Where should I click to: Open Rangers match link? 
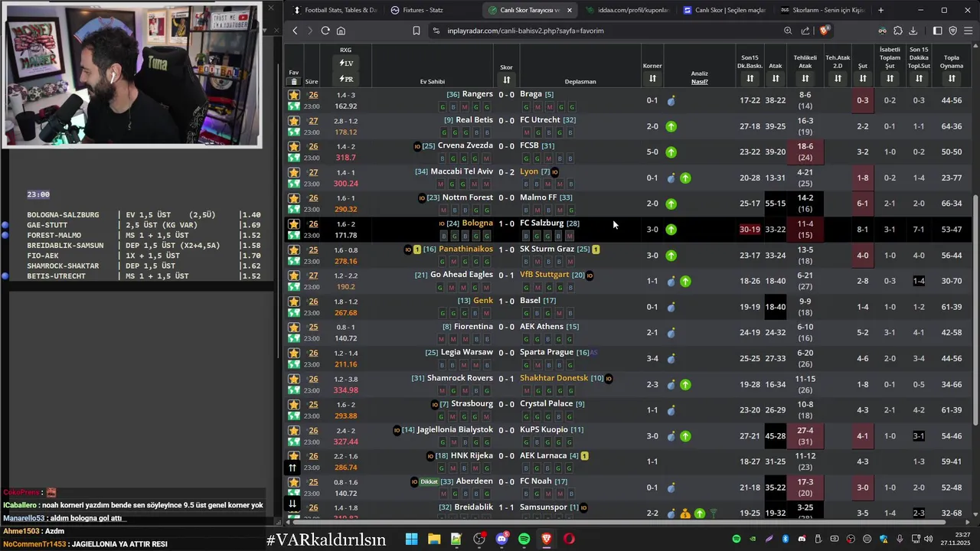click(478, 94)
